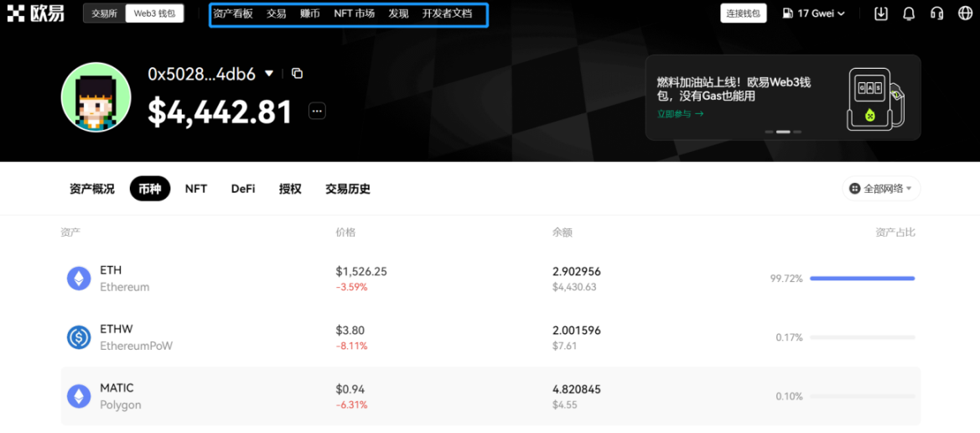
Task: Select the ETHW asset name
Action: pyautogui.click(x=117, y=329)
